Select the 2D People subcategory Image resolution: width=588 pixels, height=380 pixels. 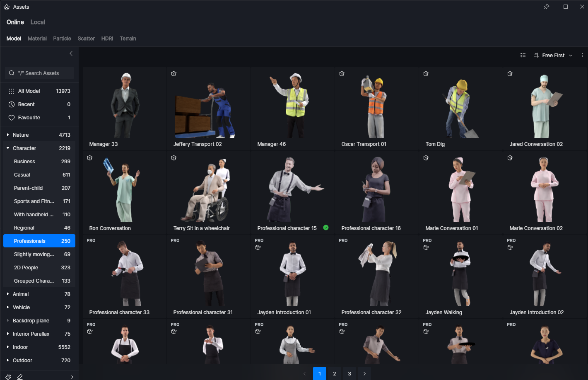click(39, 267)
